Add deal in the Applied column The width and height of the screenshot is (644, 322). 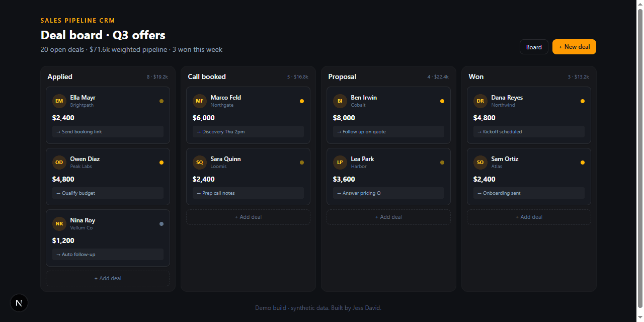(108, 278)
